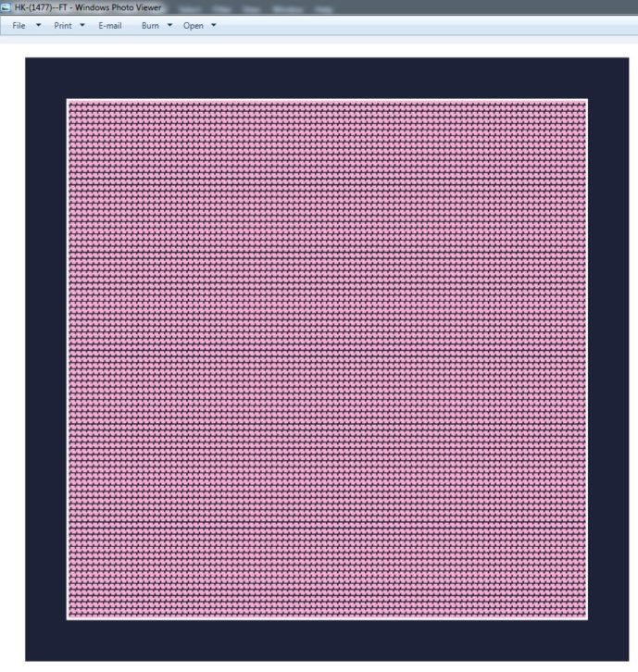Open the File menu
Viewport: 638px width, 672px height.
[19, 26]
